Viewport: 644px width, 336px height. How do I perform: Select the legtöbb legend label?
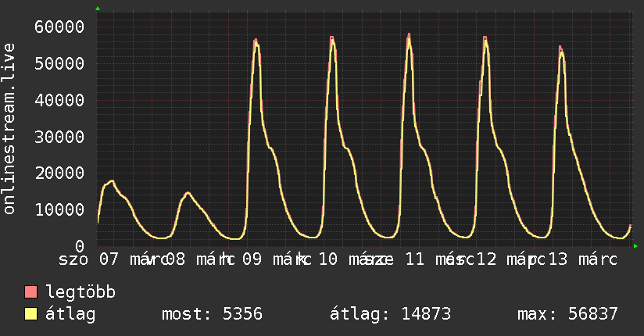(81, 293)
